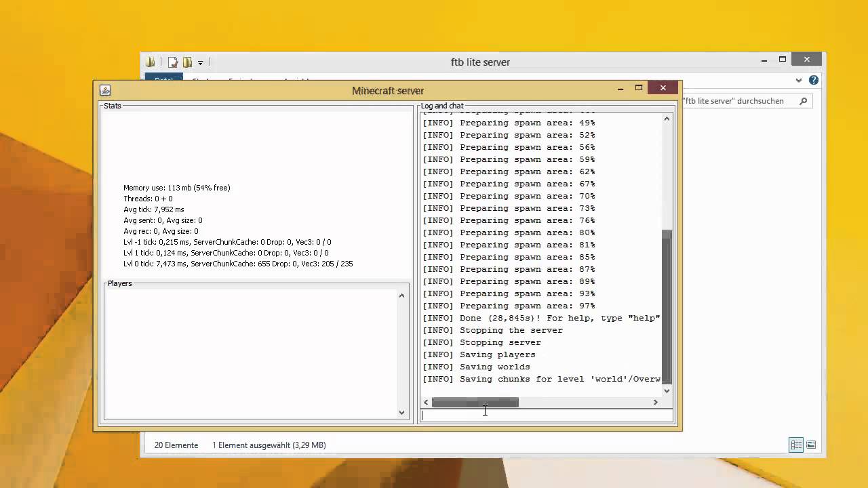The image size is (868, 488).
Task: Click the folder icon in ftb lite server title bar
Action: click(x=151, y=62)
